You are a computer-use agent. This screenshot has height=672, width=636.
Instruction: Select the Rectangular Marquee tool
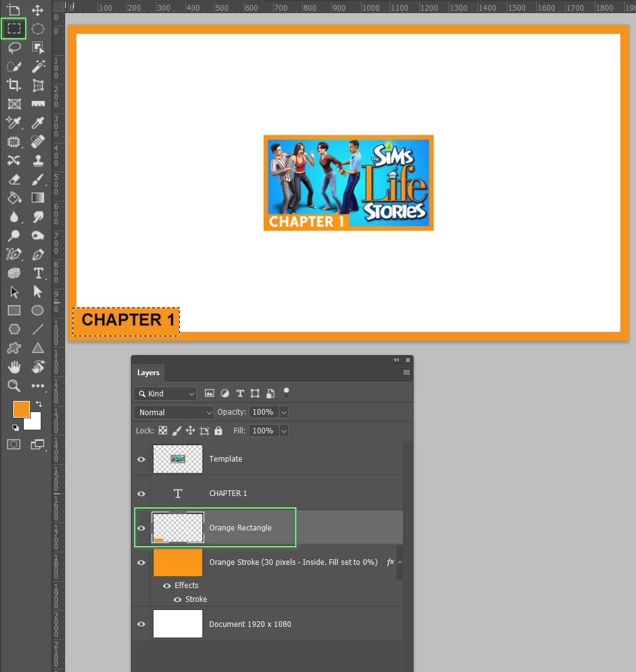14,29
